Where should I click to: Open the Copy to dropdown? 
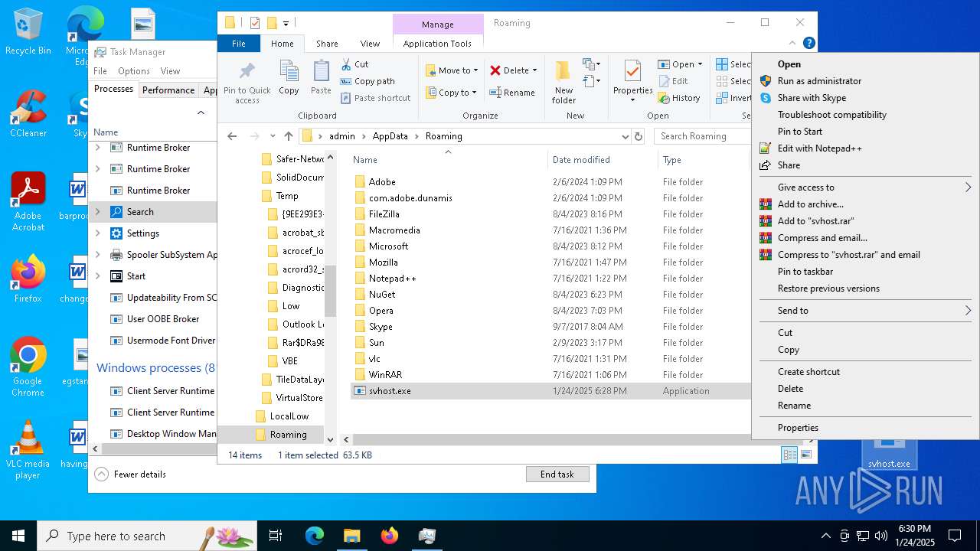pyautogui.click(x=451, y=93)
